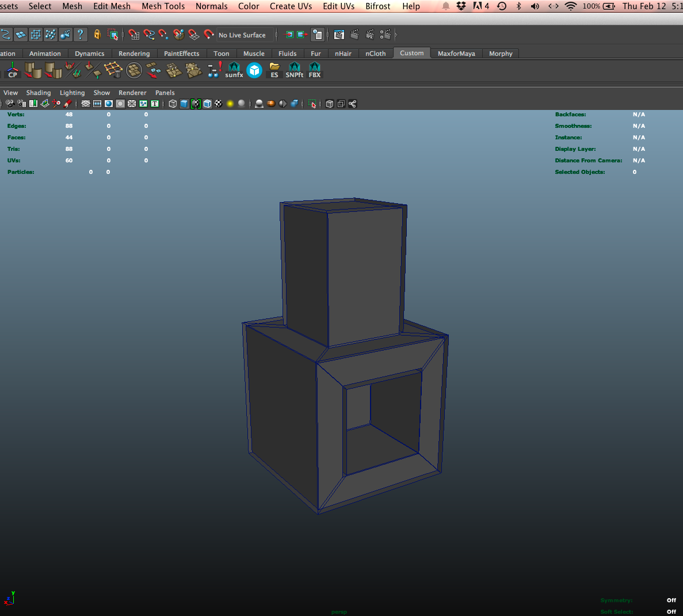Switch to the Rendering shelf tab
The height and width of the screenshot is (616, 683).
[134, 54]
